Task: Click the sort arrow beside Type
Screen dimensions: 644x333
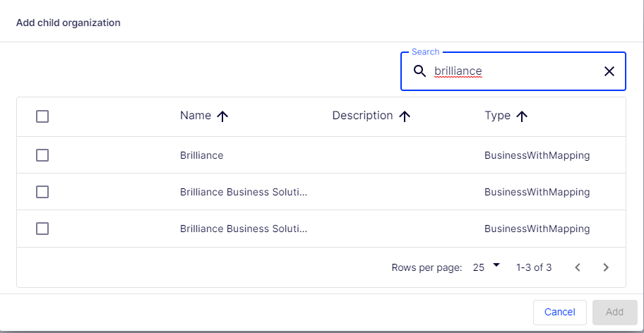Action: coord(522,116)
